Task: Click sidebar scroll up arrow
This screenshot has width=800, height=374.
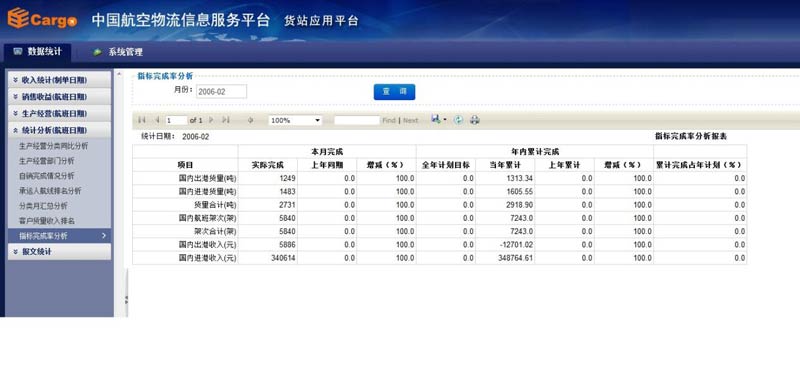Action: pyautogui.click(x=119, y=74)
